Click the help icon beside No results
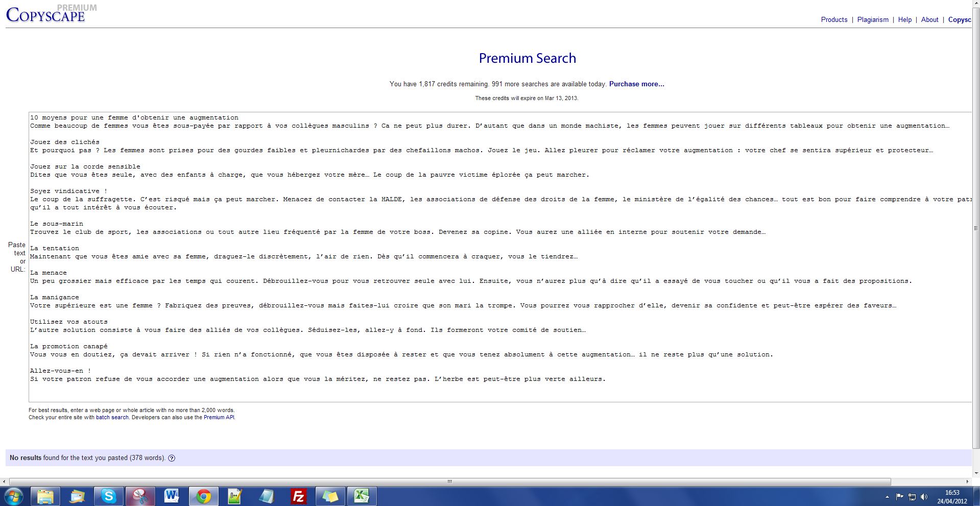 (x=172, y=458)
